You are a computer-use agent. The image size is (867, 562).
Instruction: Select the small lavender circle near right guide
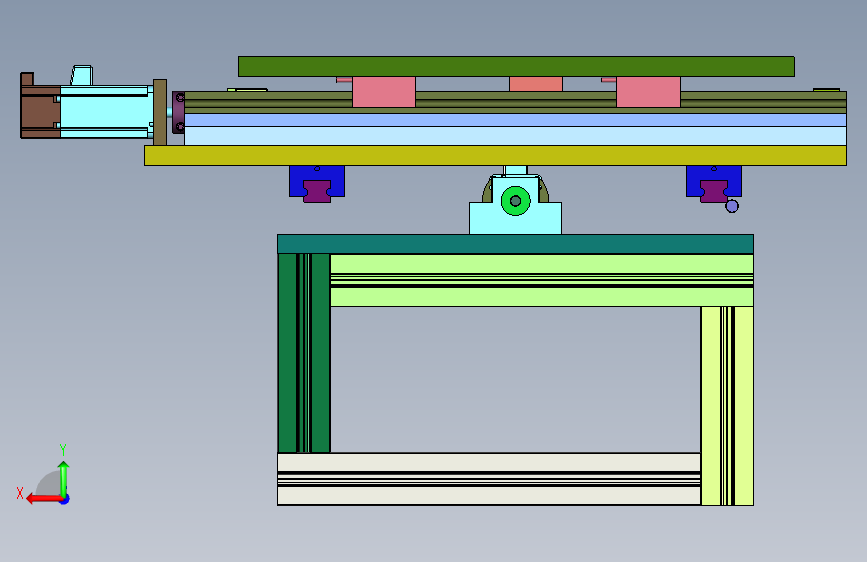point(732,206)
